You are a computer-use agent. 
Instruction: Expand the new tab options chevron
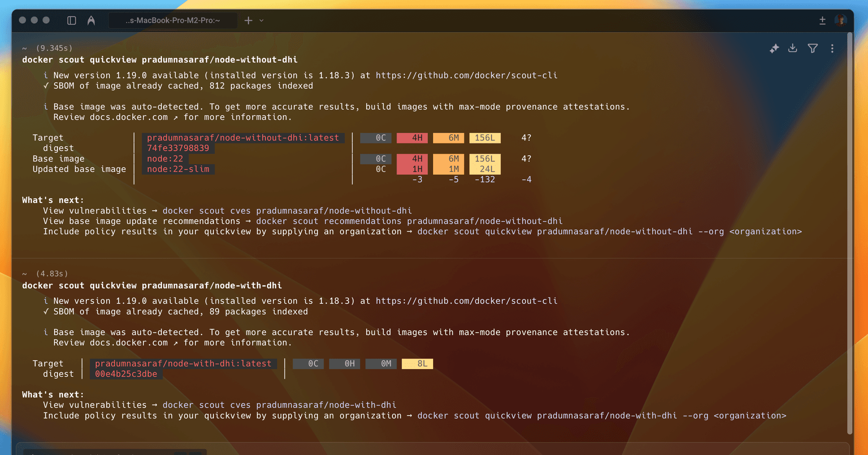[x=261, y=20]
